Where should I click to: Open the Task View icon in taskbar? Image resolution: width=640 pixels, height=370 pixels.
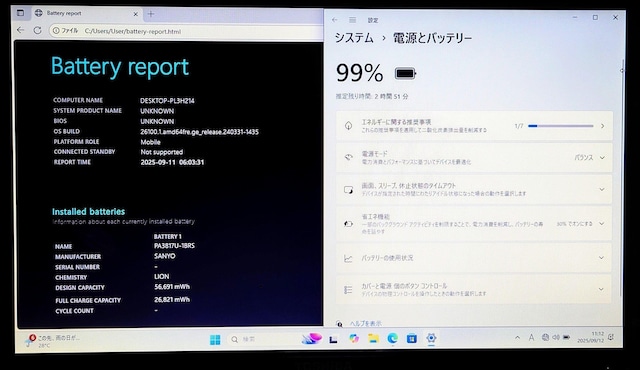point(333,339)
